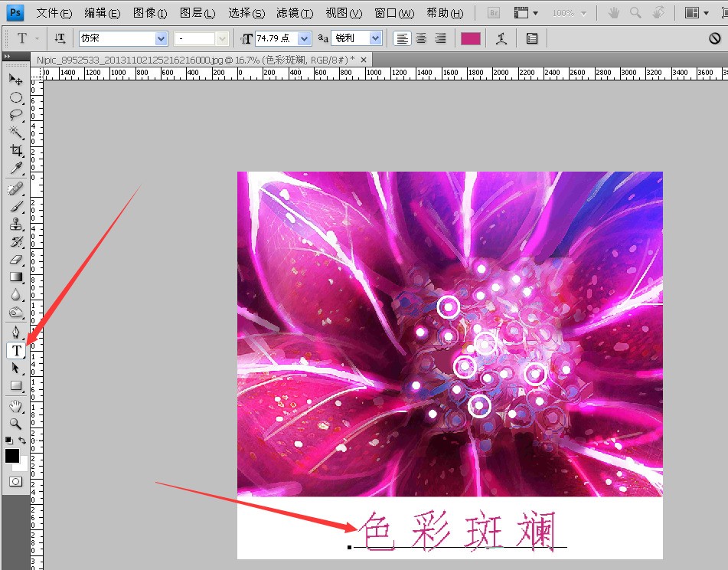
Task: Toggle text orientation button
Action: click(60, 38)
